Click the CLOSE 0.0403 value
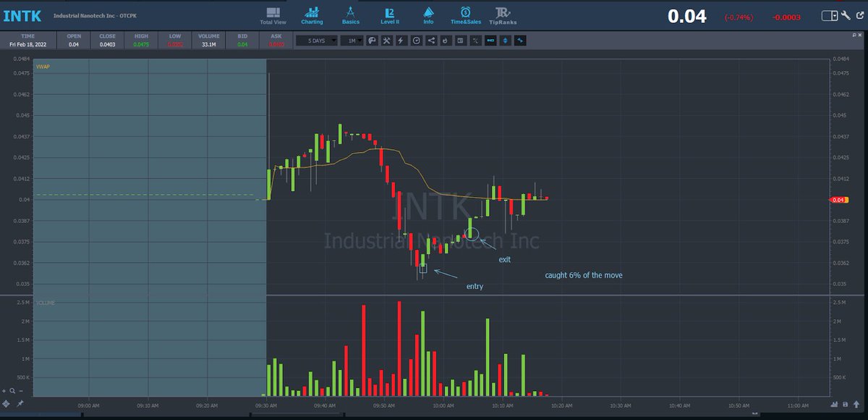Viewport: 868px width, 420px height. (107, 44)
